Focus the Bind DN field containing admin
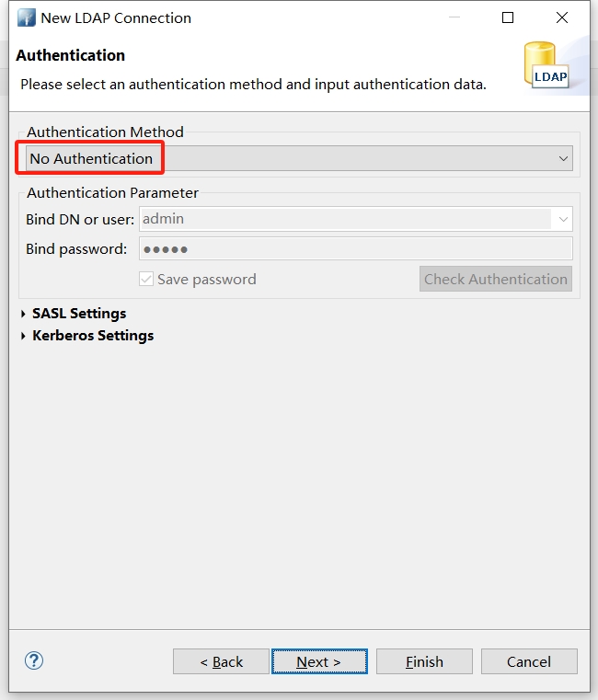Image resolution: width=598 pixels, height=700 pixels. coord(345,219)
